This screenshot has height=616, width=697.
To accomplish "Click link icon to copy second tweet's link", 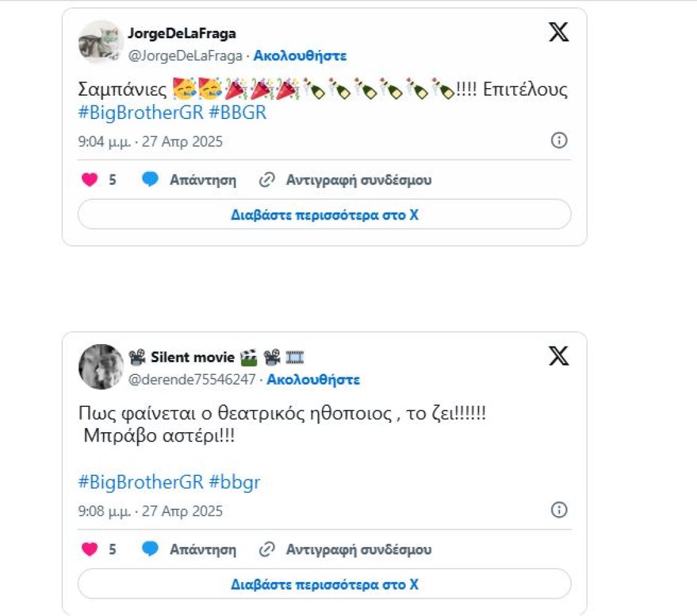I will pyautogui.click(x=266, y=549).
